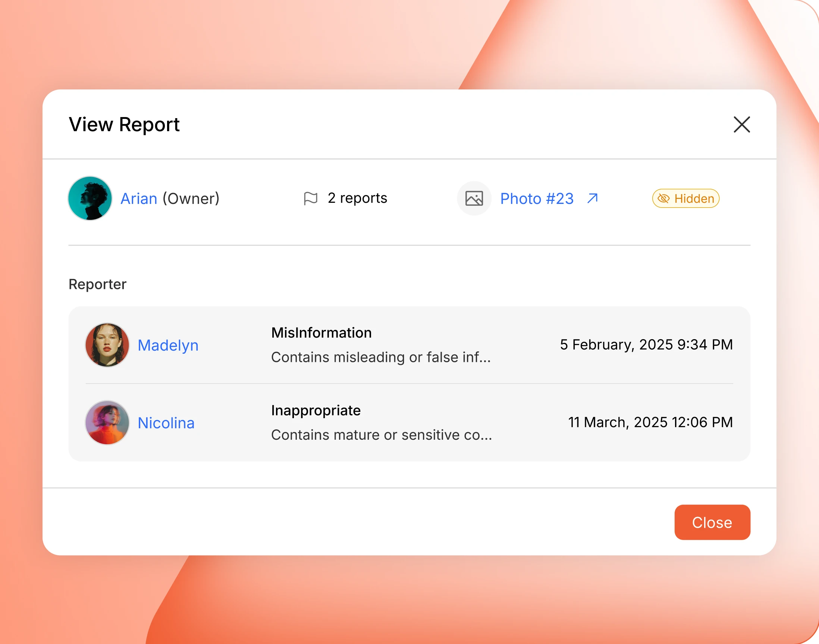Close the View Report dialog with X

click(741, 124)
